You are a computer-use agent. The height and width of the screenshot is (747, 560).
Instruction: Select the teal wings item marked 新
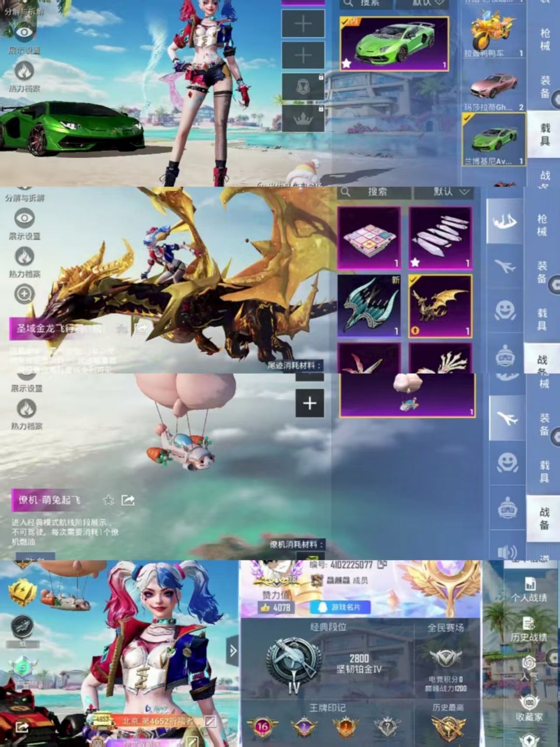pyautogui.click(x=369, y=306)
